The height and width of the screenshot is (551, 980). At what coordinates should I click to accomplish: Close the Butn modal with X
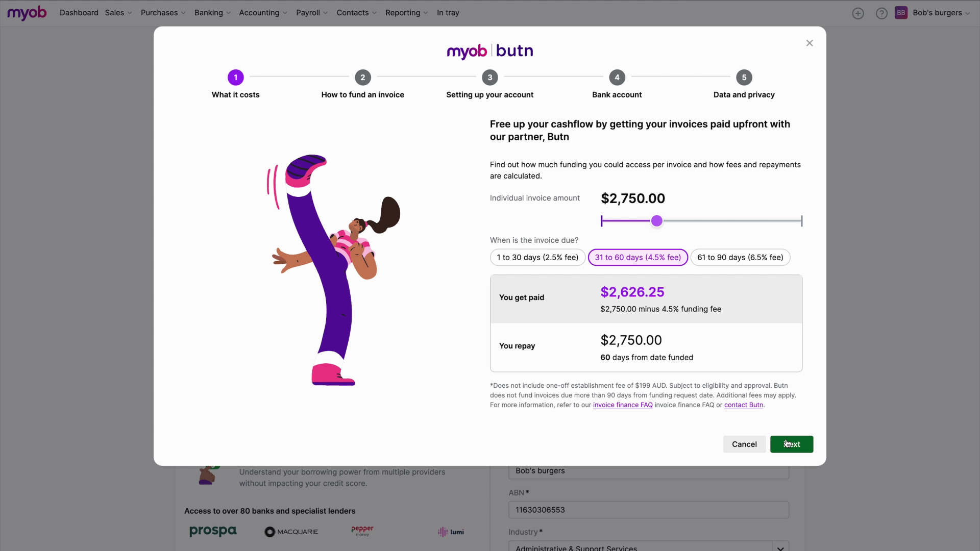click(810, 43)
